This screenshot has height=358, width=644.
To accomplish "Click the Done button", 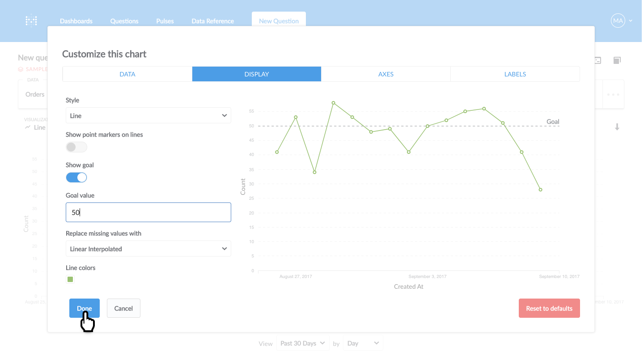I will tap(84, 308).
